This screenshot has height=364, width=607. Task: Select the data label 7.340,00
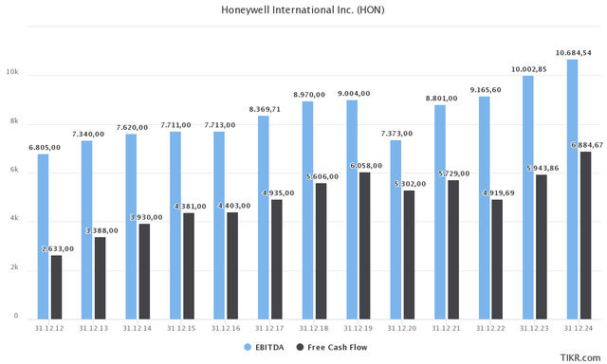coord(88,135)
